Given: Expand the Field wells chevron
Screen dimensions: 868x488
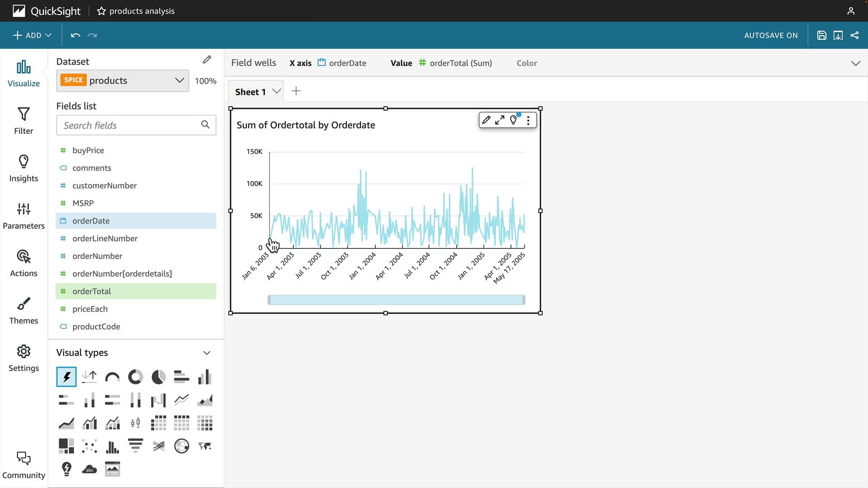Looking at the screenshot, I should click(x=855, y=63).
